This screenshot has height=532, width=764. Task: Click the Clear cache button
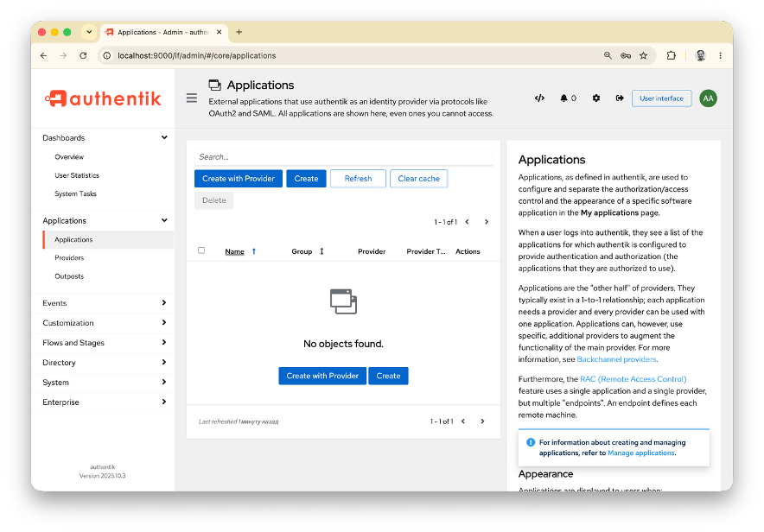pyautogui.click(x=418, y=179)
